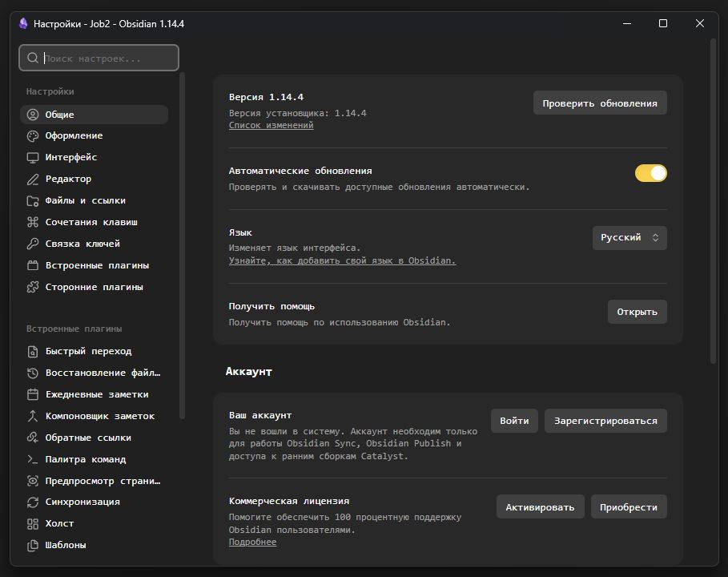Click the sync arrows icon for Синхронизация
Viewport: 728px width, 577px height.
[x=33, y=502]
